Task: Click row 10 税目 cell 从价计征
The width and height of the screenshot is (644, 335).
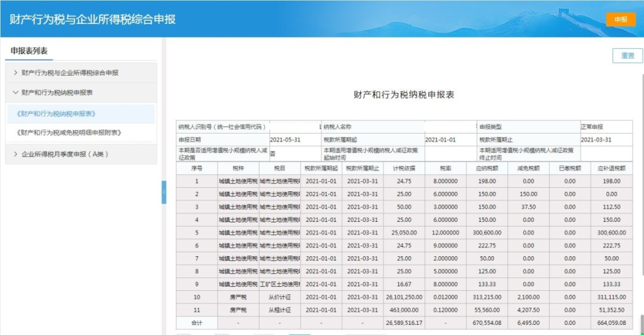Action: (280, 297)
